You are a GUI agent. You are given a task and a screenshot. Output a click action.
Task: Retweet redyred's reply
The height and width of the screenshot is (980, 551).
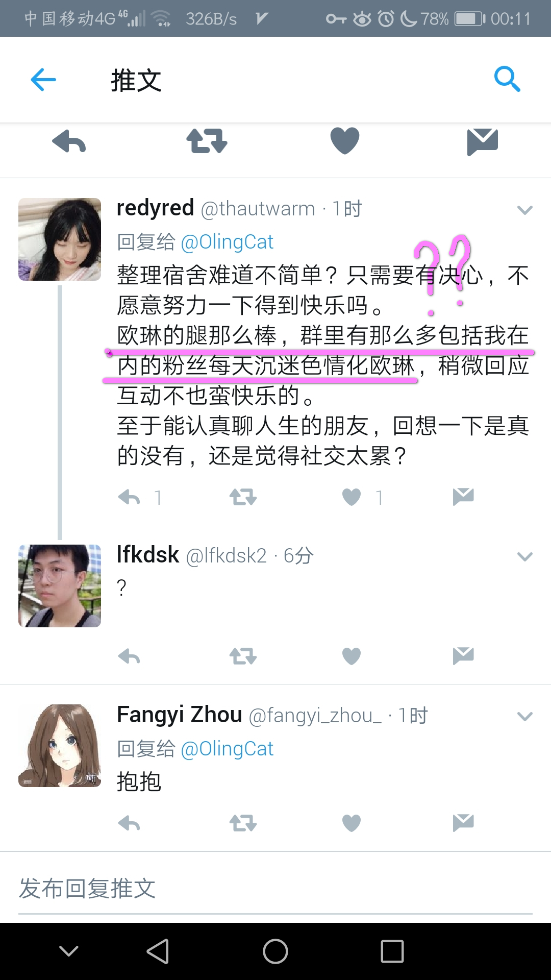pos(243,497)
